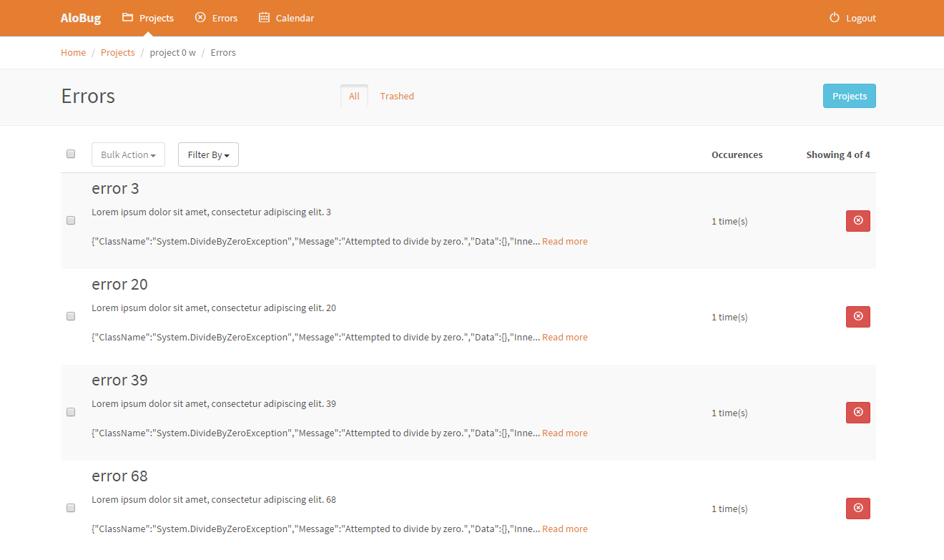Click the Errors page heading
This screenshot has height=560, width=944.
(x=88, y=96)
